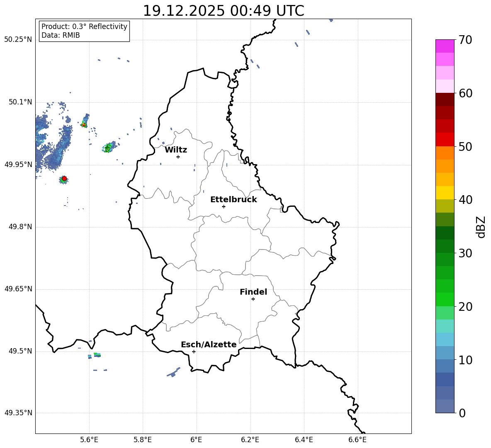Click the colorbar tick value 30

tap(465, 253)
